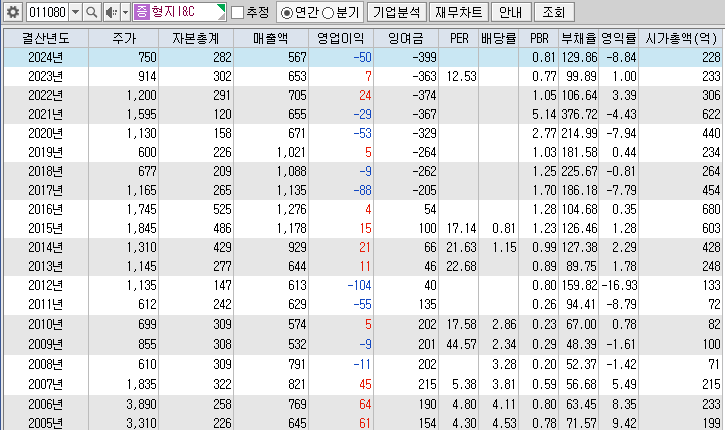Select the 2012년 row label
The width and height of the screenshot is (725, 430).
45,285
